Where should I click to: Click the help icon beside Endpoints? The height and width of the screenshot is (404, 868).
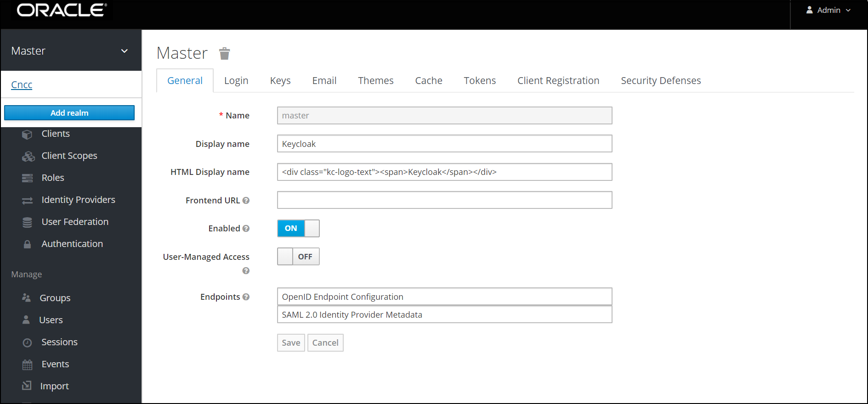point(246,297)
